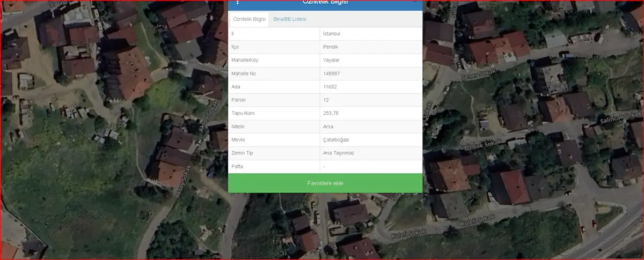The image size is (644, 260).
Task: Switch to the Bina/BB Listesi tab
Action: [x=290, y=19]
